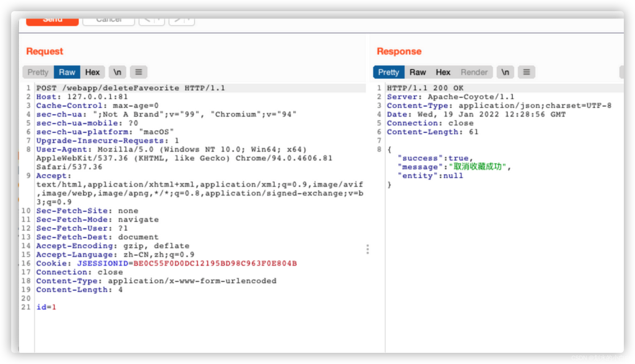
Task: Click the Cancel button
Action: click(109, 21)
